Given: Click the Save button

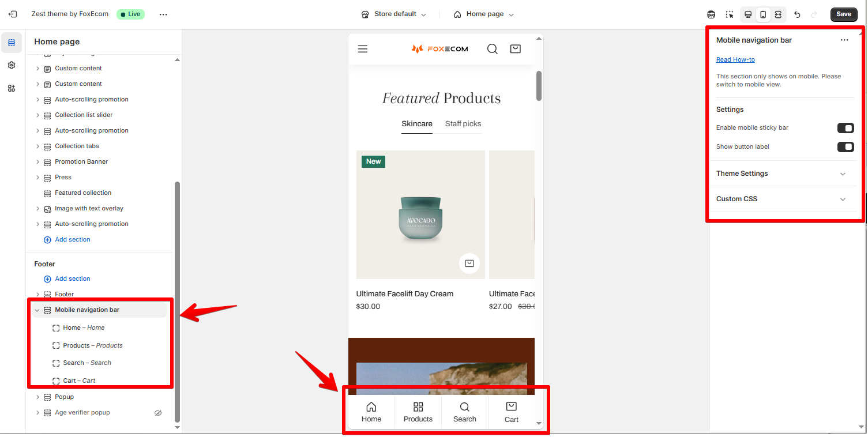Looking at the screenshot, I should pyautogui.click(x=844, y=14).
